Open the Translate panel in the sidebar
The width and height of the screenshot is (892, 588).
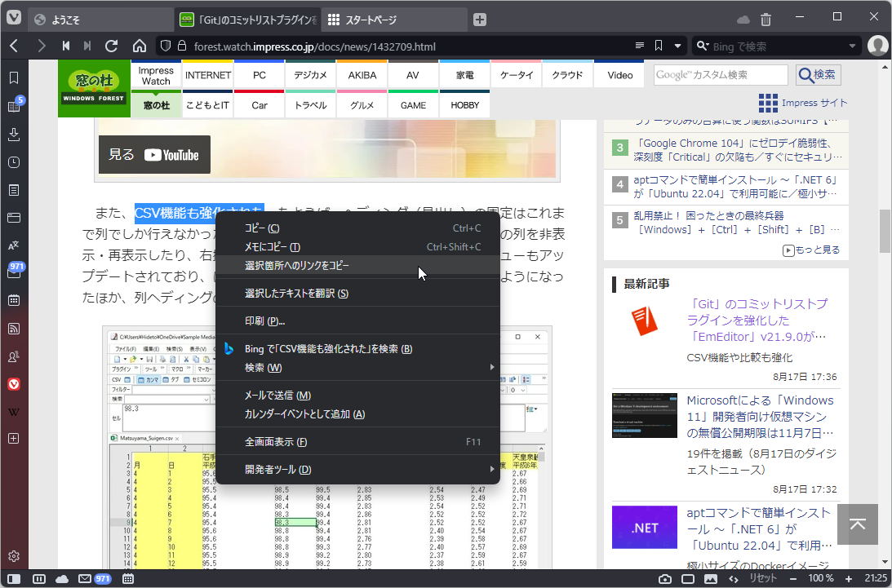tap(12, 245)
